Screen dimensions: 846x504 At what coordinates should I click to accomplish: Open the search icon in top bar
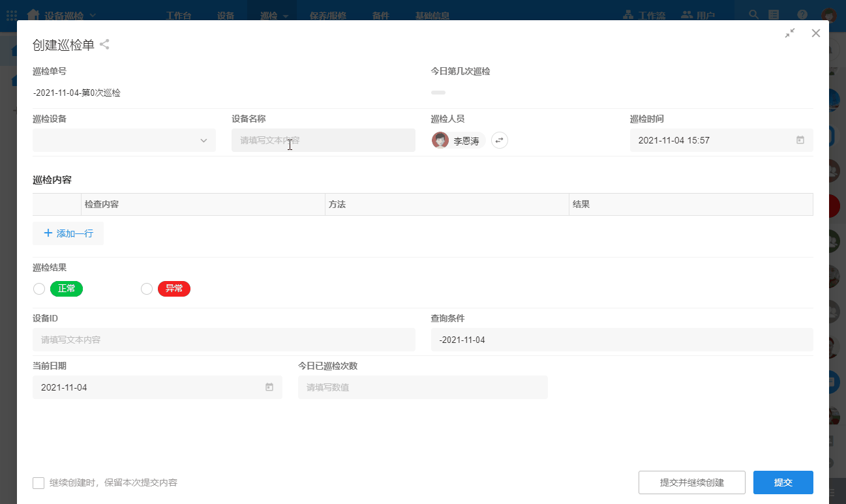[753, 14]
